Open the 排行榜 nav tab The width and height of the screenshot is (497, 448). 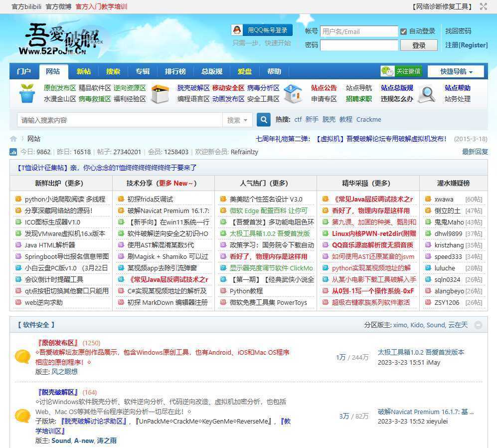click(175, 71)
